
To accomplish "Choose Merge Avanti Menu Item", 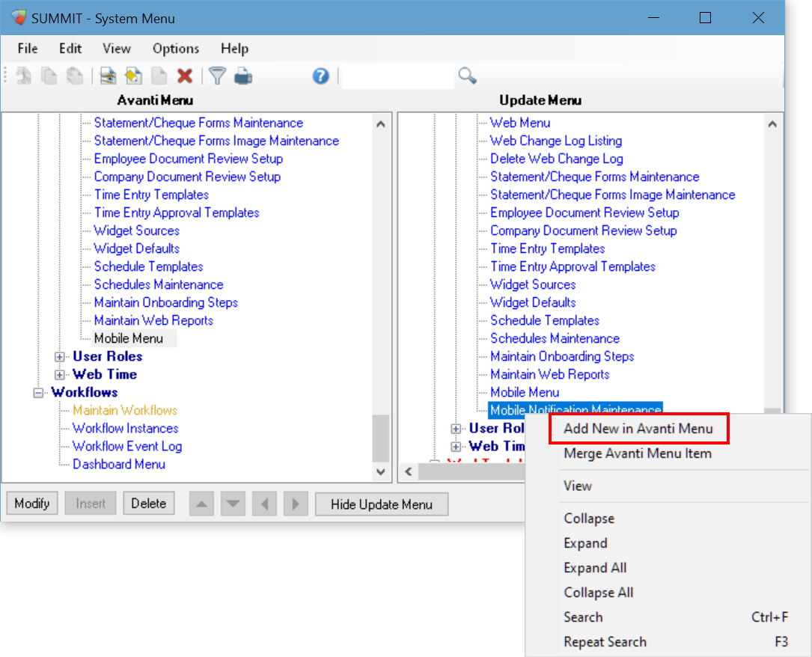I will [x=638, y=453].
